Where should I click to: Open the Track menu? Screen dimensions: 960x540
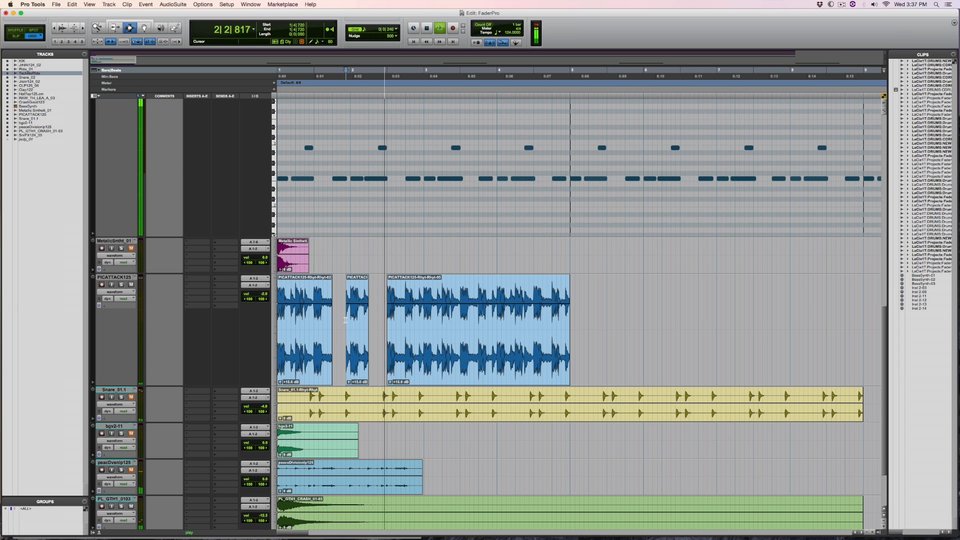[108, 4]
